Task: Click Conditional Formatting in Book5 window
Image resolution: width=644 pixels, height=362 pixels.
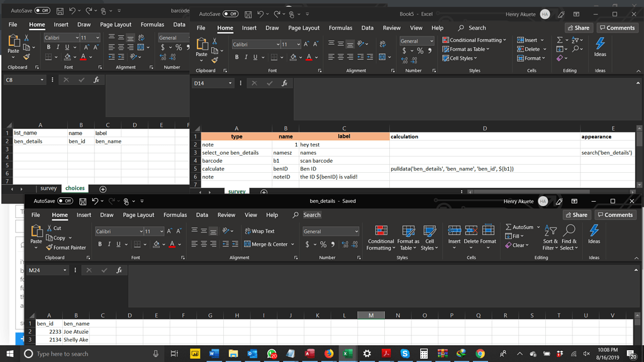Action: 474,40
